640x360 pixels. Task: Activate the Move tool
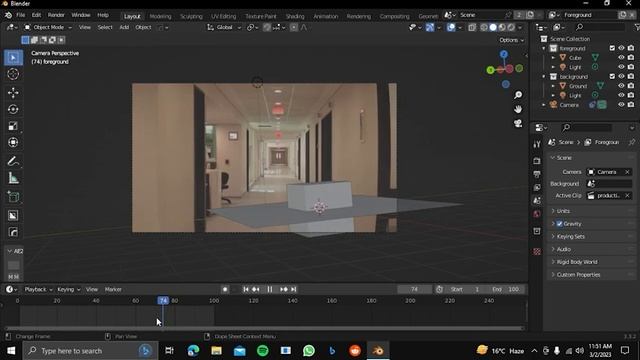point(13,93)
